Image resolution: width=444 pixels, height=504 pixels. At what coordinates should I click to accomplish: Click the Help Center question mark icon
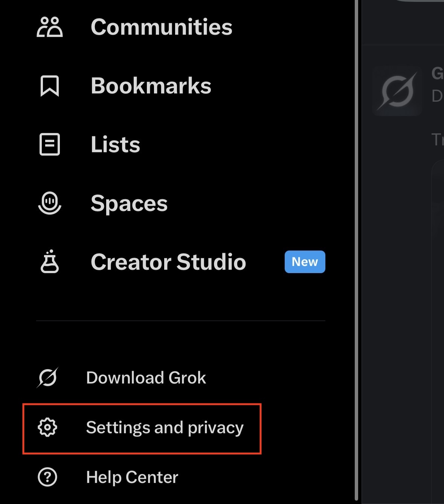(x=47, y=477)
